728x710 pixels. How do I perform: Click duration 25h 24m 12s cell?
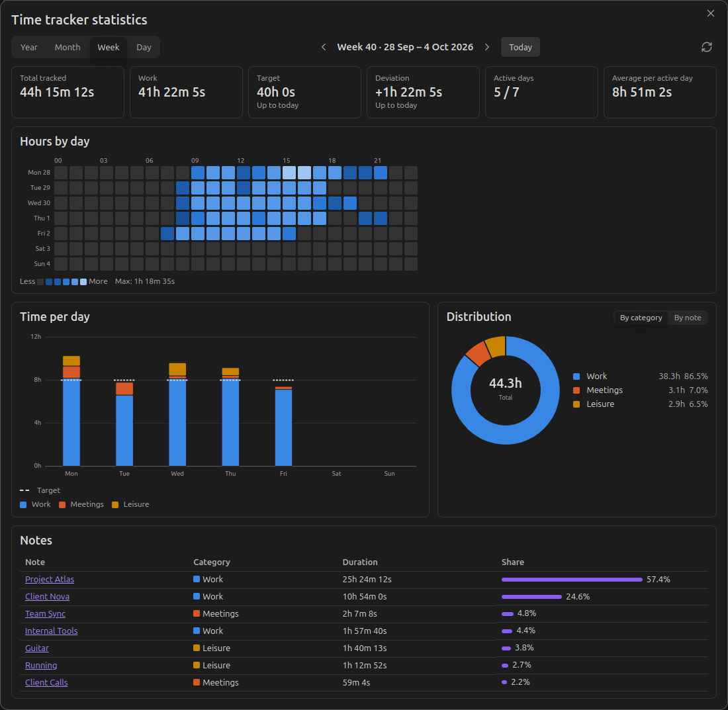367,580
